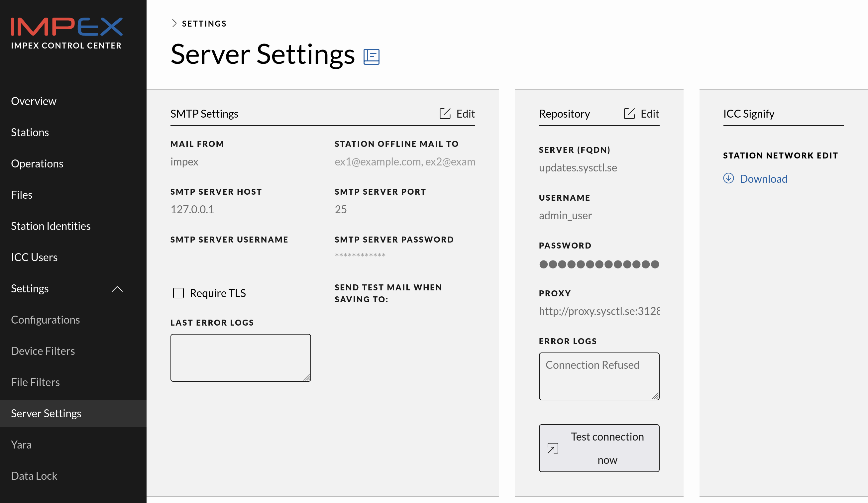Expand the Operations menu item
The image size is (868, 503).
37,163
